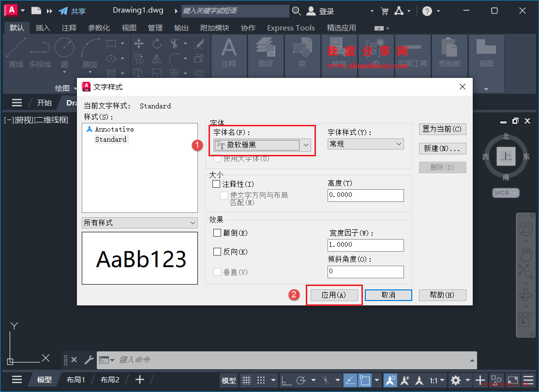Image resolution: width=539 pixels, height=392 pixels.
Task: Open the font style dropdown showing 常规
Action: point(365,144)
